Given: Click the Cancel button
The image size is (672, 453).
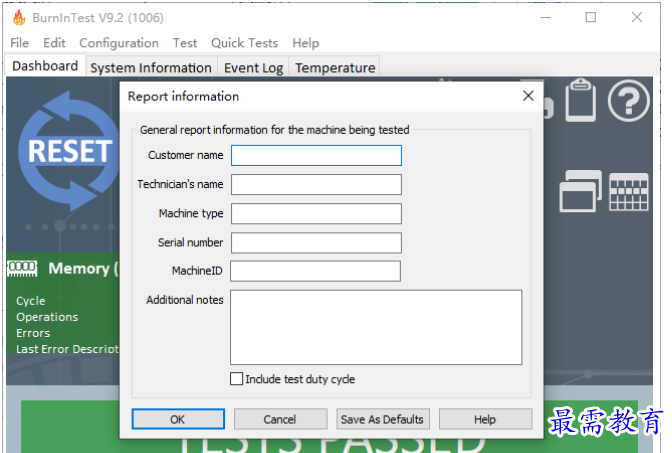Looking at the screenshot, I should [280, 419].
